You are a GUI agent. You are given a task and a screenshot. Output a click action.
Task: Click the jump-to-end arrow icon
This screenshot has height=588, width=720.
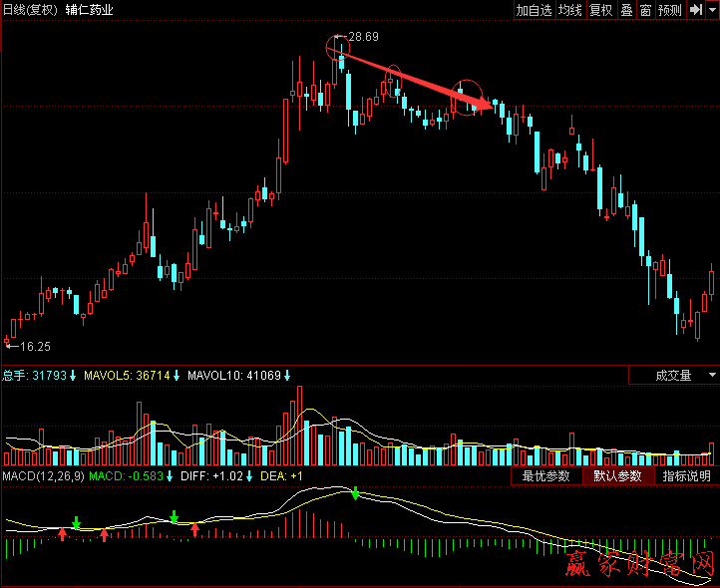(x=695, y=10)
